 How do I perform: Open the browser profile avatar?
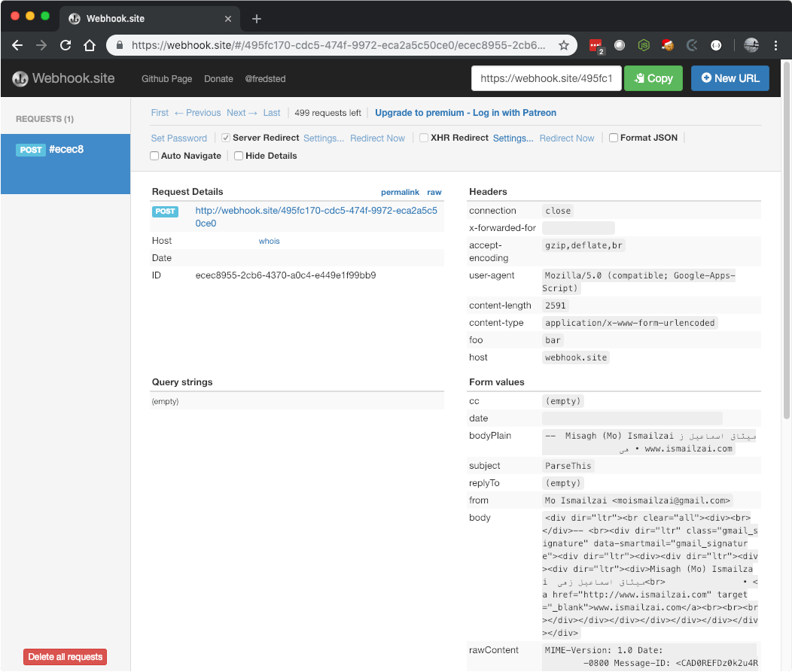point(751,45)
